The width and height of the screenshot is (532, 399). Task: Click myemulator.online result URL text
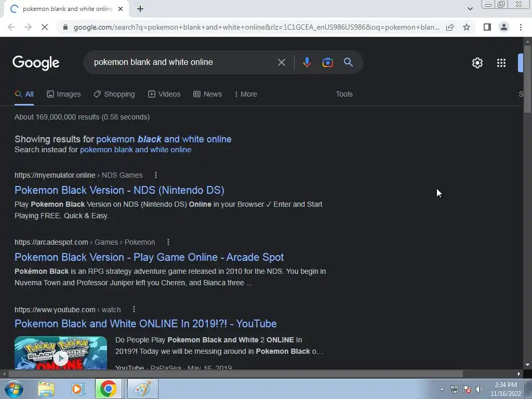coord(55,175)
